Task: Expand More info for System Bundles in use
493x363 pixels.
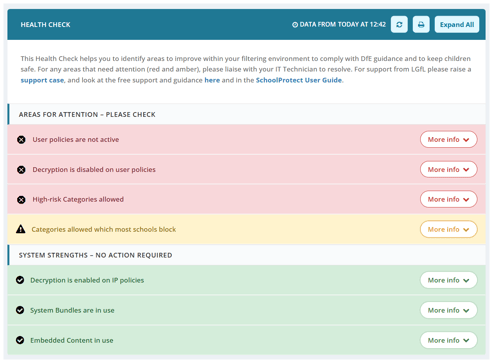Action: pyautogui.click(x=448, y=310)
